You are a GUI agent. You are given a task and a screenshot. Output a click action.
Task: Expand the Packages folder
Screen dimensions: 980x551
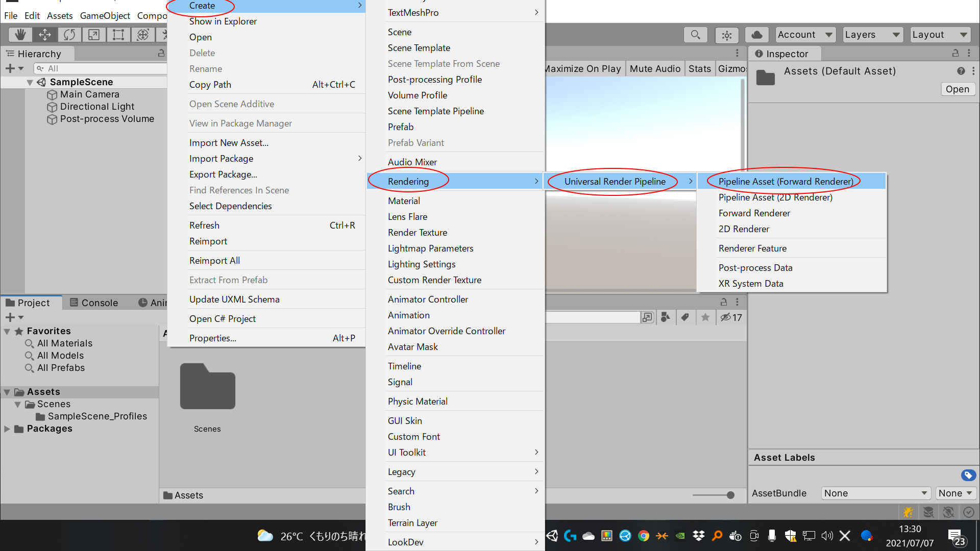tap(7, 429)
